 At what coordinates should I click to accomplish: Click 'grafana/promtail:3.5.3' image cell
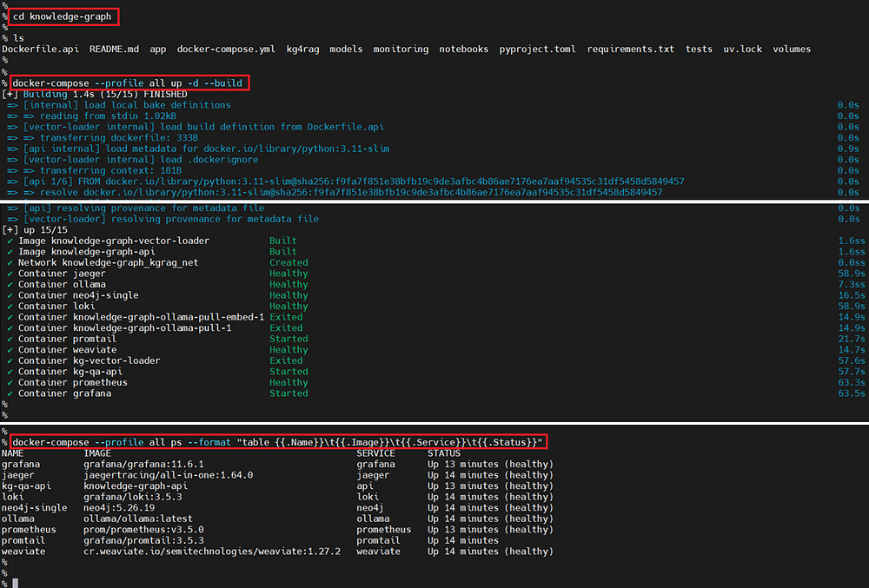click(x=143, y=540)
